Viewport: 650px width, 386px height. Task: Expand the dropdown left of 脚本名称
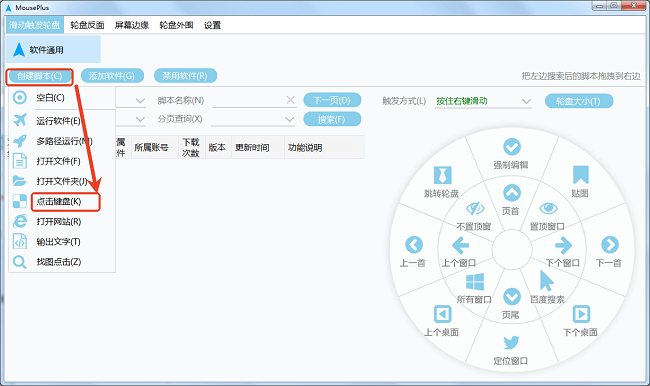coord(140,101)
